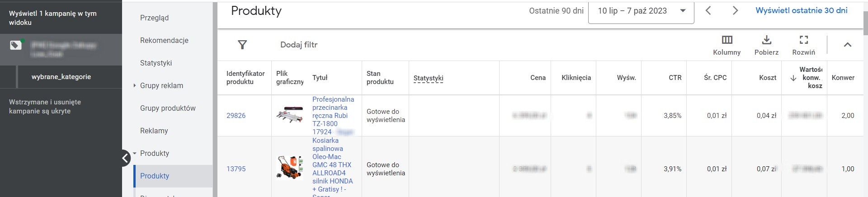Open the Kolumny columns icon
The height and width of the screenshot is (197, 868).
[x=726, y=40]
